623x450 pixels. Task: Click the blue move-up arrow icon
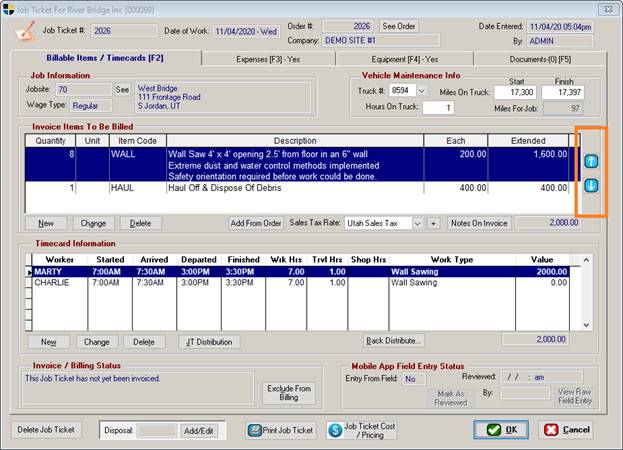590,160
